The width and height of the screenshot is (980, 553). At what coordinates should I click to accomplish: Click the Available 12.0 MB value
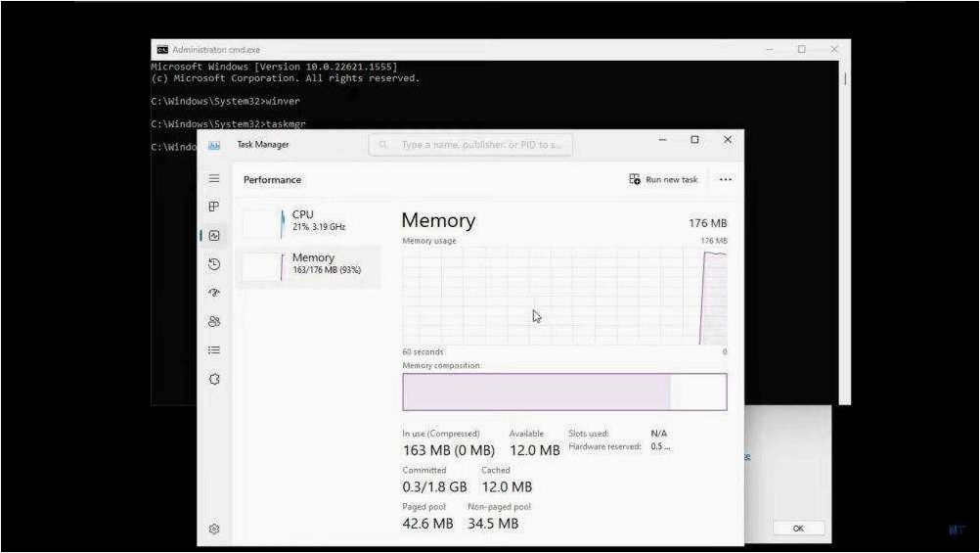534,450
